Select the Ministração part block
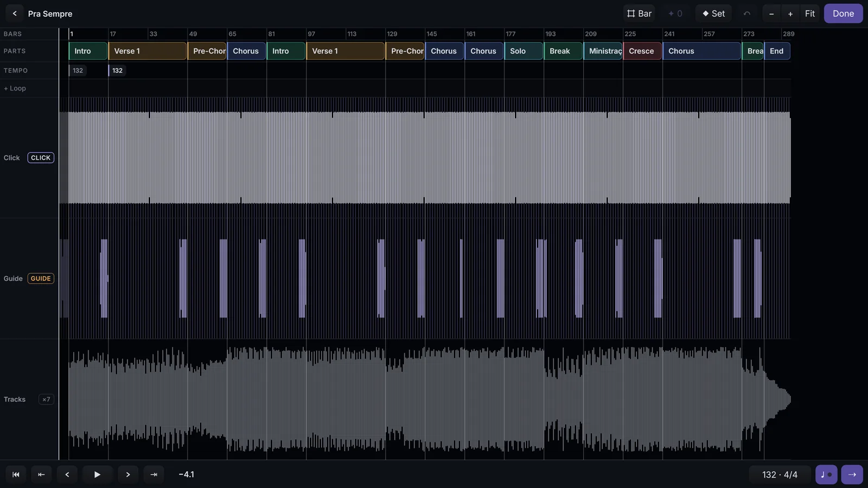The image size is (868, 488). coord(603,51)
